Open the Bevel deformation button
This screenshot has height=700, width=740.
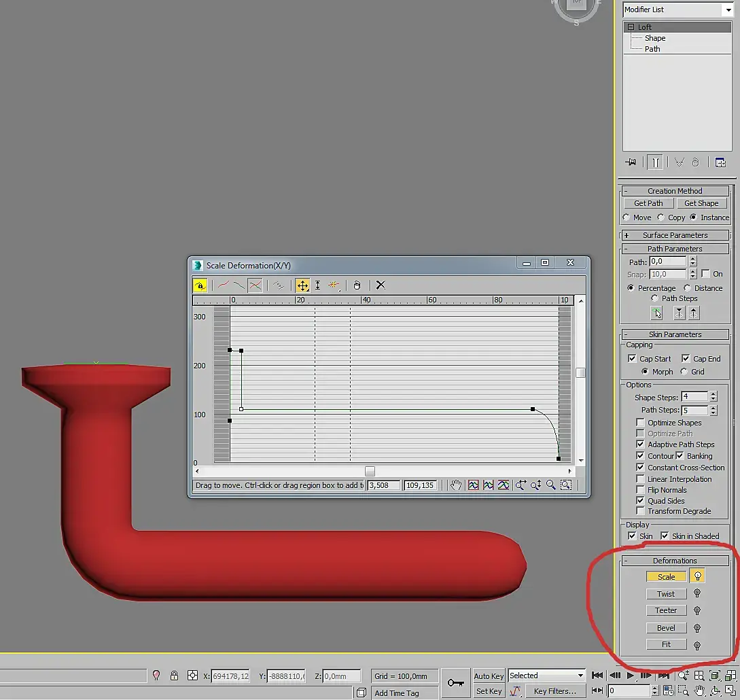[666, 628]
